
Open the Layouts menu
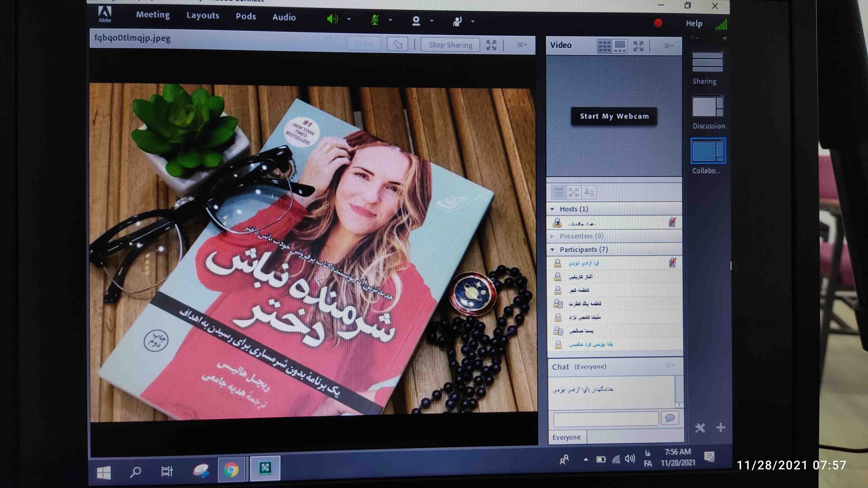click(203, 16)
